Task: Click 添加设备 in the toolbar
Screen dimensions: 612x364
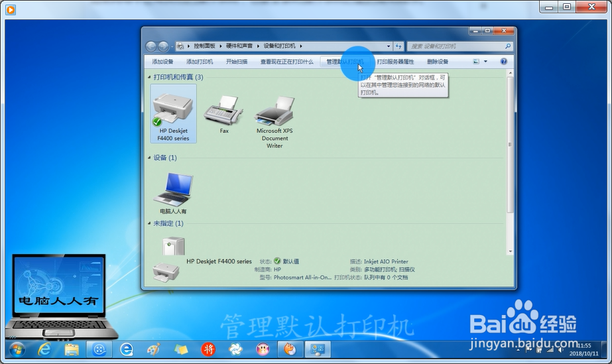Action: click(162, 62)
